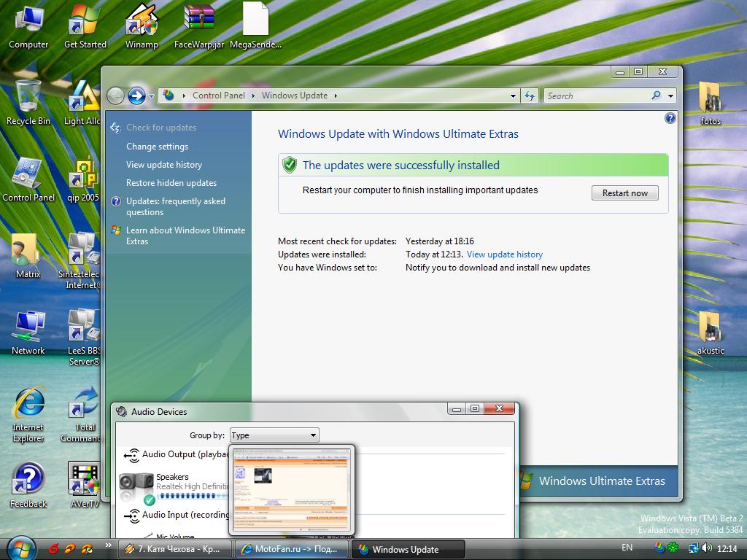
Task: Click the Audio Output (playback) group heading
Action: pyautogui.click(x=185, y=454)
